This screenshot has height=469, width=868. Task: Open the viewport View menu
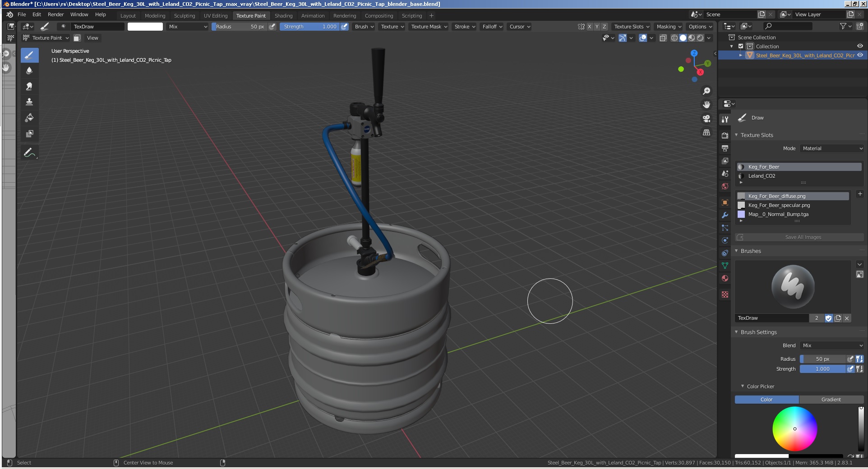[x=92, y=38]
